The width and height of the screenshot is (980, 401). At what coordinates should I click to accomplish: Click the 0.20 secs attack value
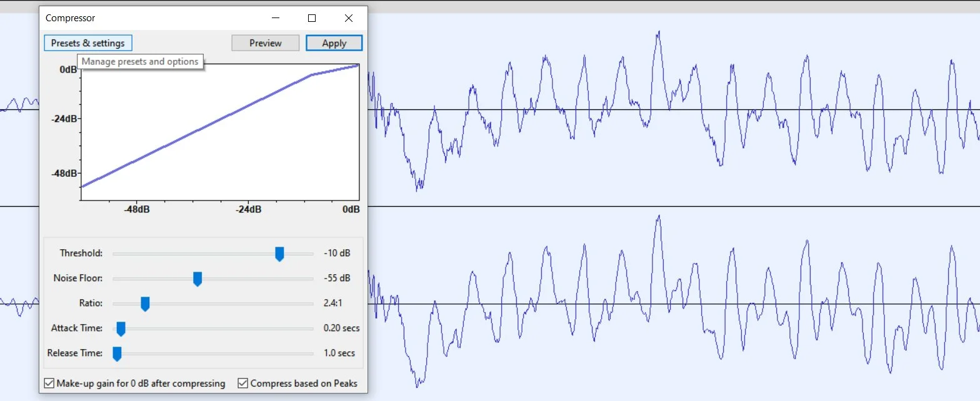(x=341, y=329)
